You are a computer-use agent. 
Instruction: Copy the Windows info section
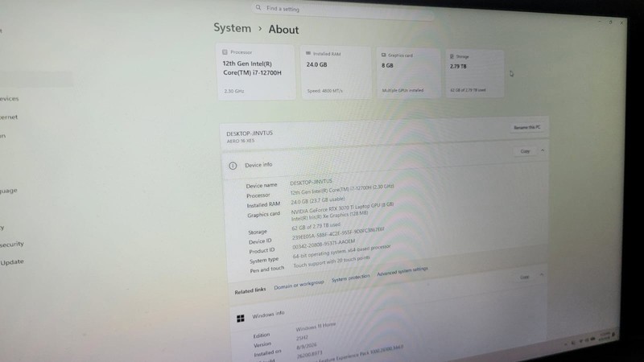click(x=525, y=277)
